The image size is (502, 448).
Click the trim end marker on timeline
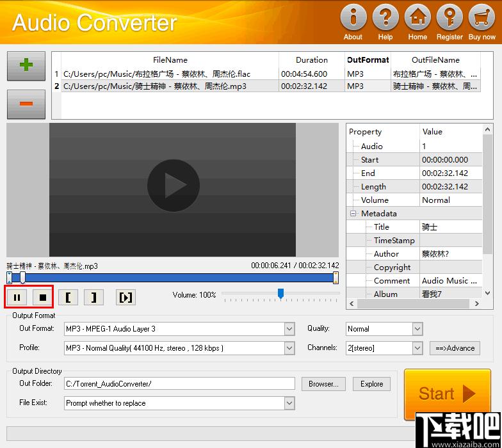point(336,278)
